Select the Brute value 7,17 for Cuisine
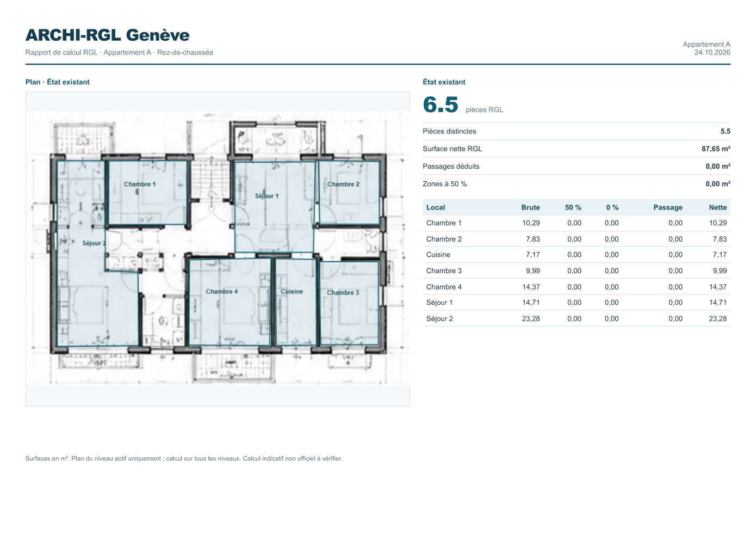The image size is (756, 535). [x=533, y=254]
